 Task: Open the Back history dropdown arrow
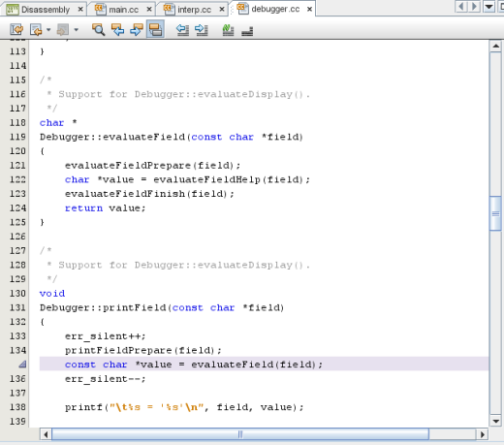click(48, 30)
